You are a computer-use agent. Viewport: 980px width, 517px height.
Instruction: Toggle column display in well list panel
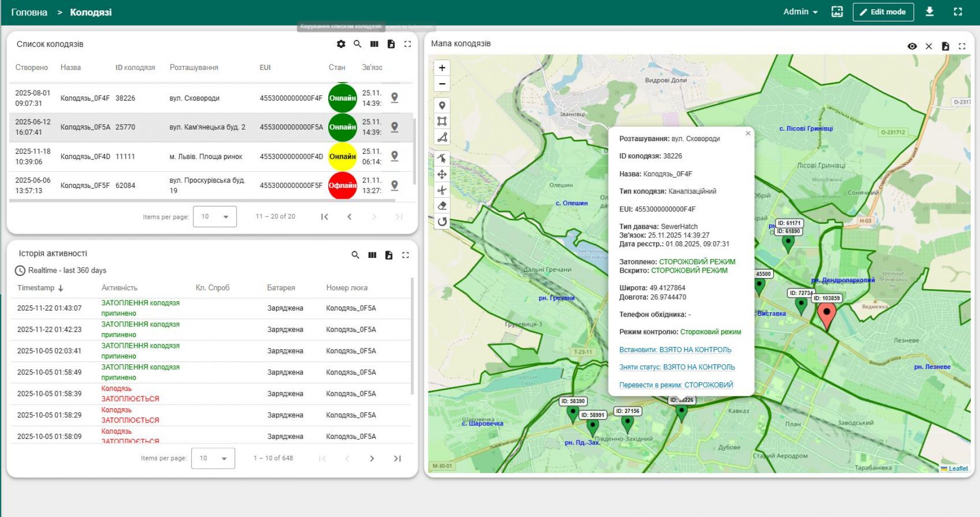[374, 44]
